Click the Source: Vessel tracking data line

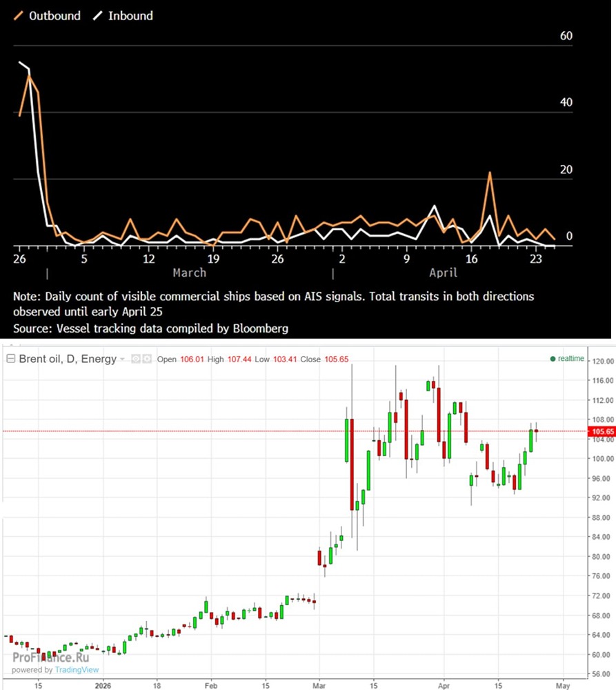click(x=151, y=328)
